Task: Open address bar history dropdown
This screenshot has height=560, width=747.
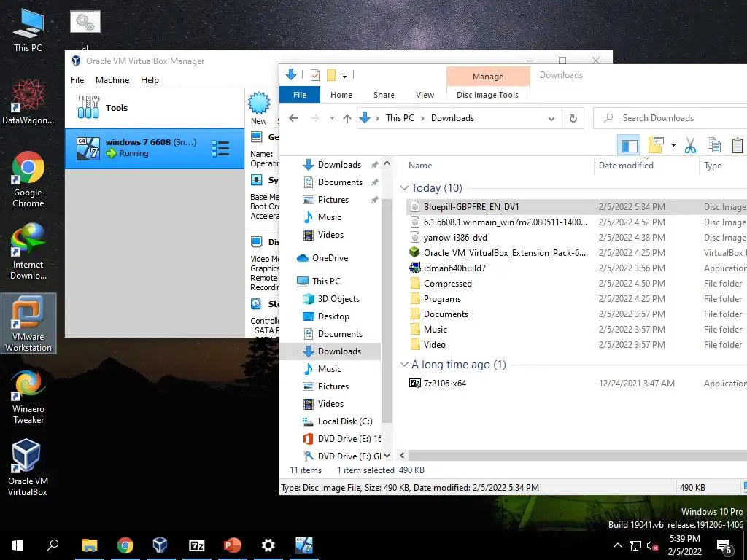Action: pos(551,119)
